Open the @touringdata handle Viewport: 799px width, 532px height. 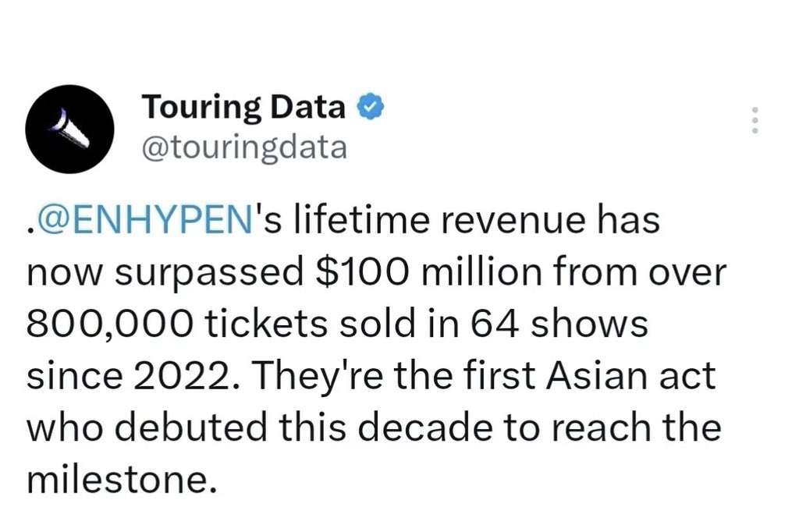(244, 147)
